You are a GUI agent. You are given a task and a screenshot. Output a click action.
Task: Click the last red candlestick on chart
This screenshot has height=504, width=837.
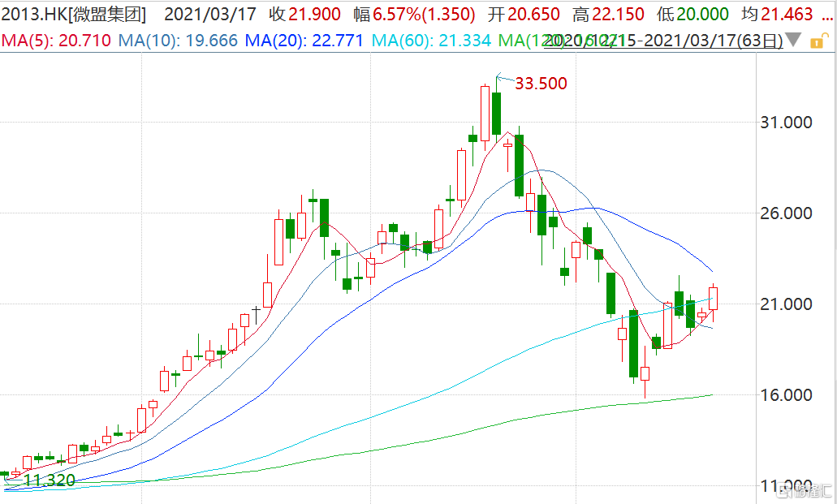click(714, 299)
